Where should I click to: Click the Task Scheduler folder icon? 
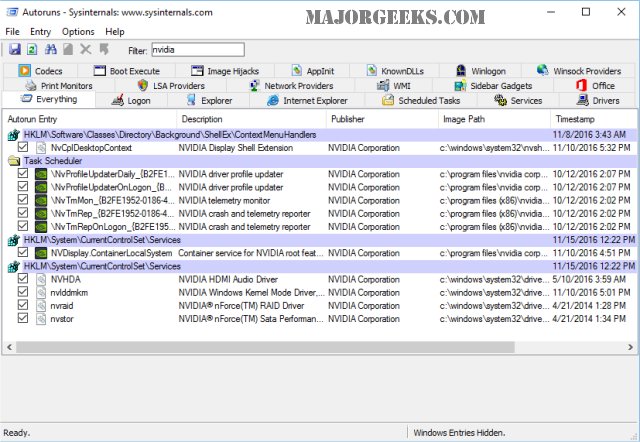pyautogui.click(x=14, y=161)
